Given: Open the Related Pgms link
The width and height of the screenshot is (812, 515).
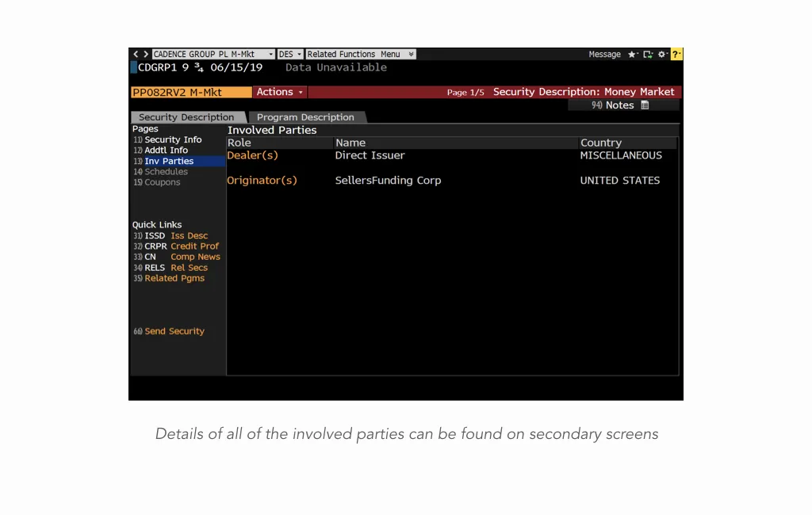Looking at the screenshot, I should (x=174, y=278).
